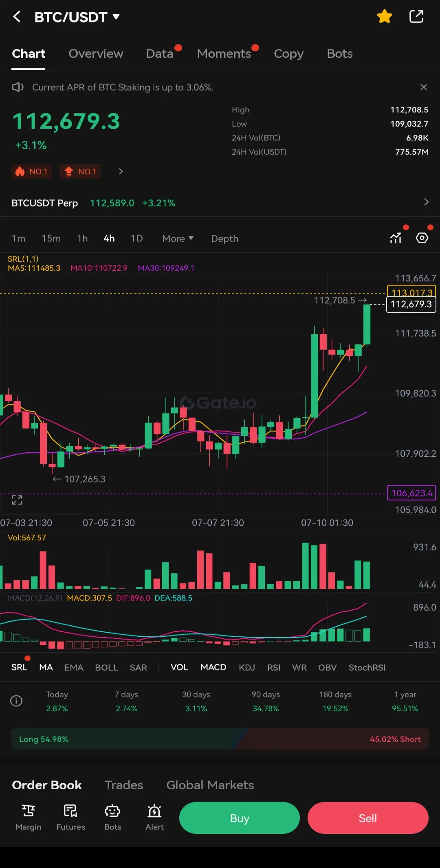The image size is (440, 868).
Task: Enable the BOLL indicator
Action: click(106, 668)
